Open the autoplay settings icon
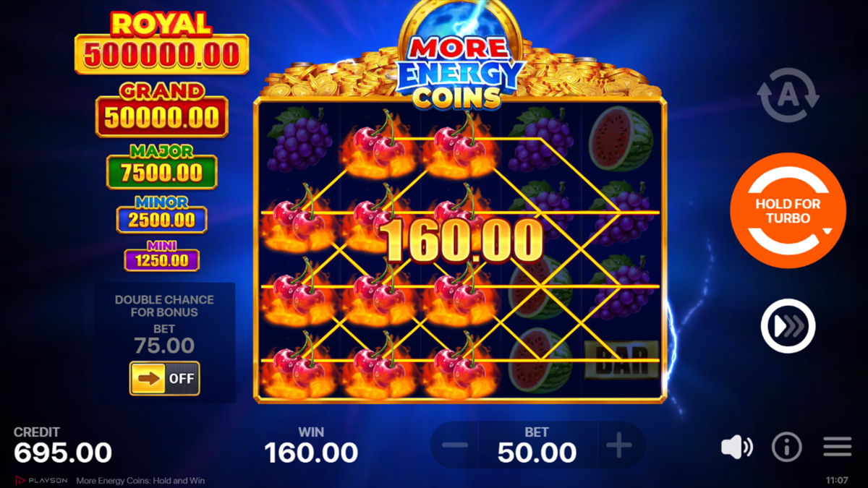 click(x=788, y=95)
